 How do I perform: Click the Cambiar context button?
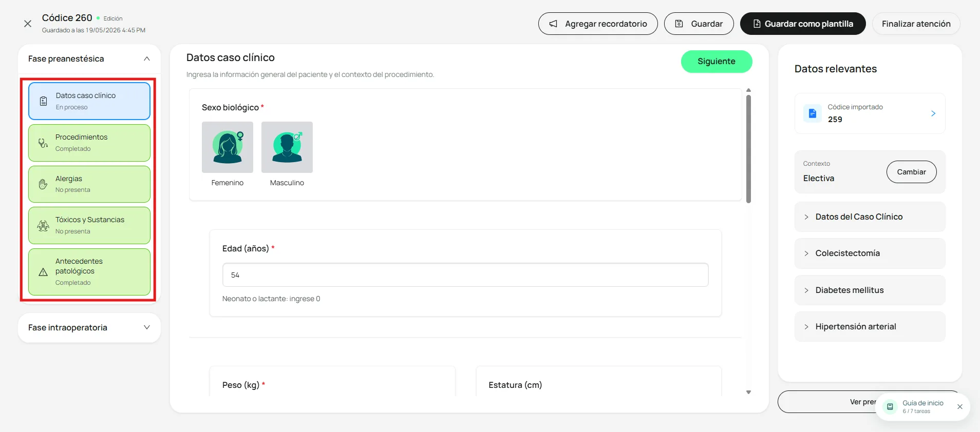coord(912,172)
